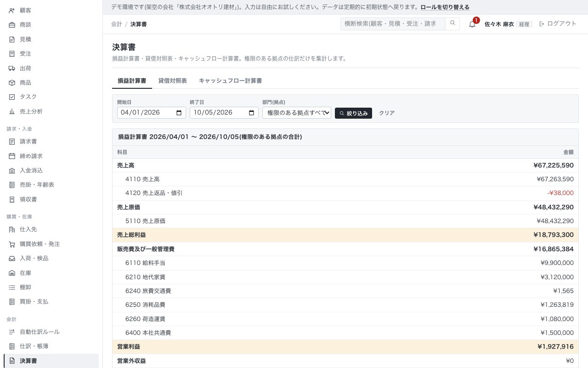
Task: Click the 4110 売上高 row
Action: 345,179
